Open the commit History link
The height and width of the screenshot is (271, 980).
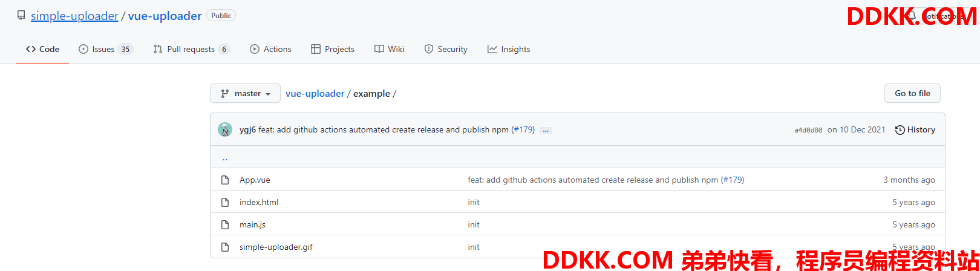(x=915, y=129)
